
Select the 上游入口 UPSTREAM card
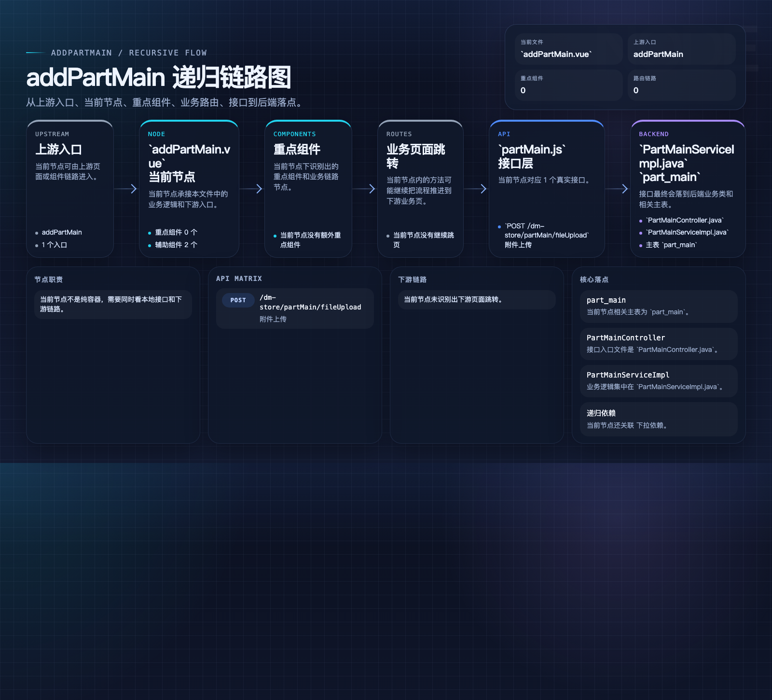pos(70,189)
